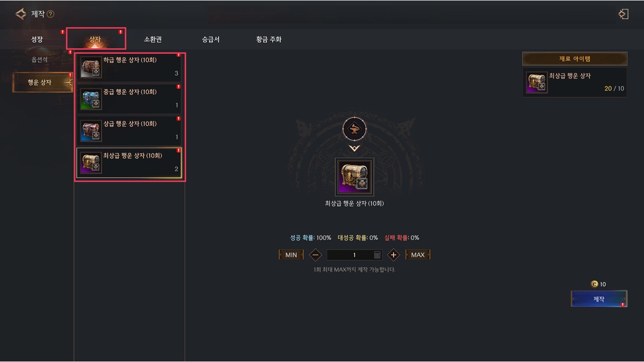Open the 승급서 tab

[x=211, y=39]
